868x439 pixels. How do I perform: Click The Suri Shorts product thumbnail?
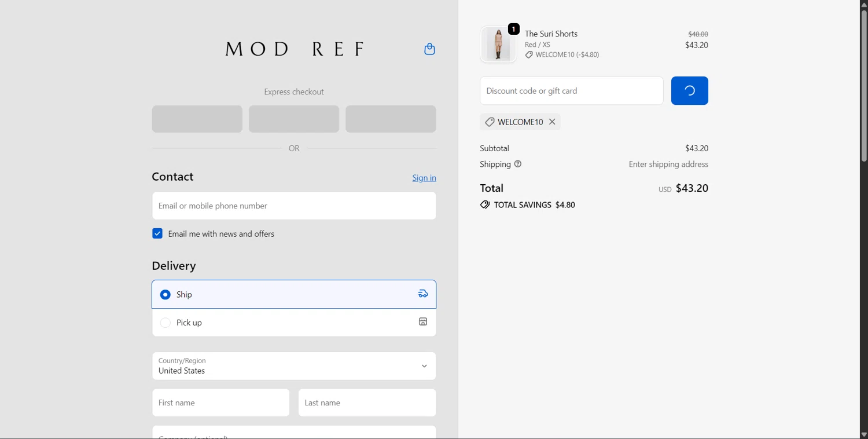(498, 45)
